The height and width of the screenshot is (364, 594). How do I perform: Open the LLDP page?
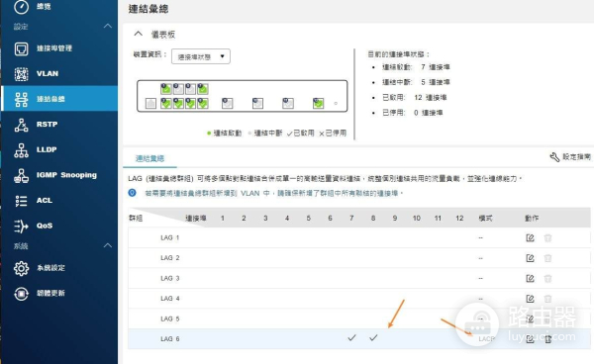click(36, 149)
